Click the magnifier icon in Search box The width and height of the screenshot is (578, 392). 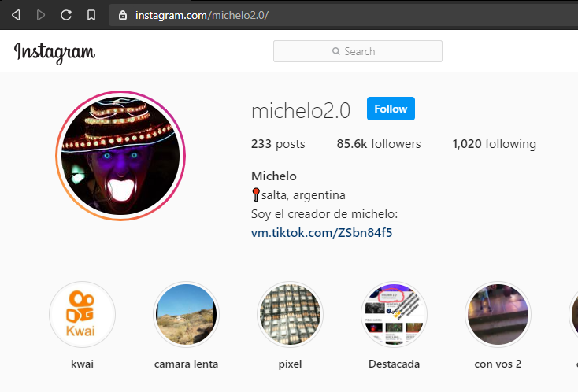[x=335, y=51]
